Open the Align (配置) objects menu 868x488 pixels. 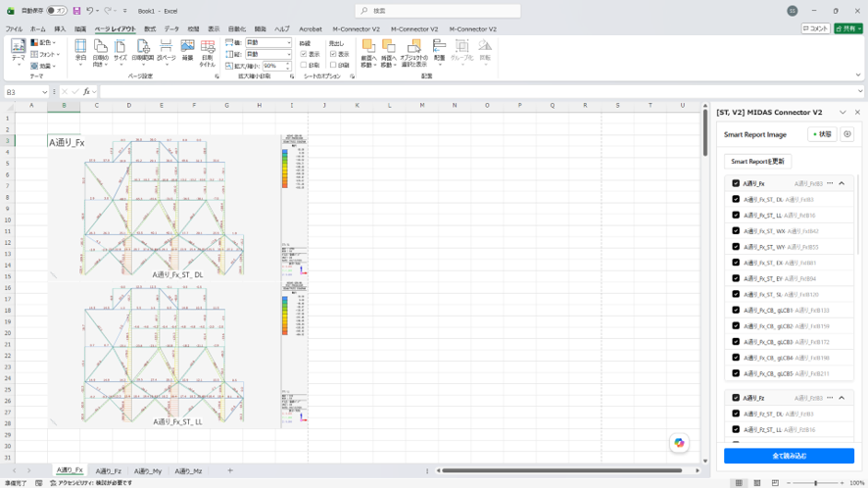coord(440,53)
